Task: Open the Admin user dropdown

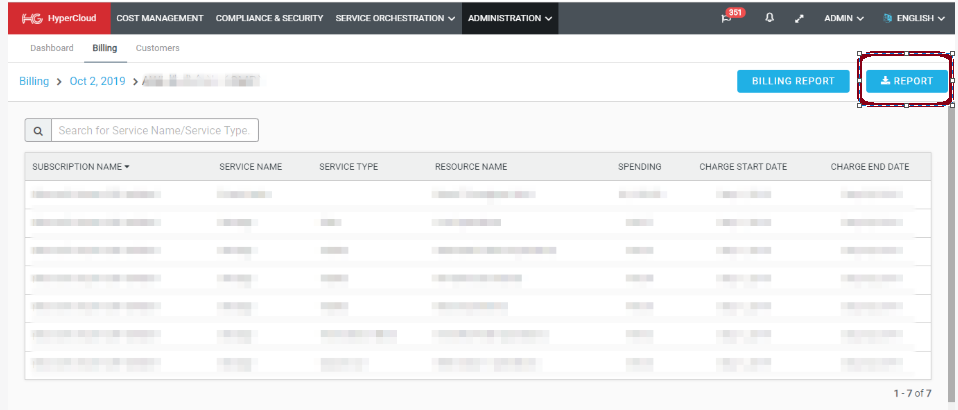Action: (844, 18)
